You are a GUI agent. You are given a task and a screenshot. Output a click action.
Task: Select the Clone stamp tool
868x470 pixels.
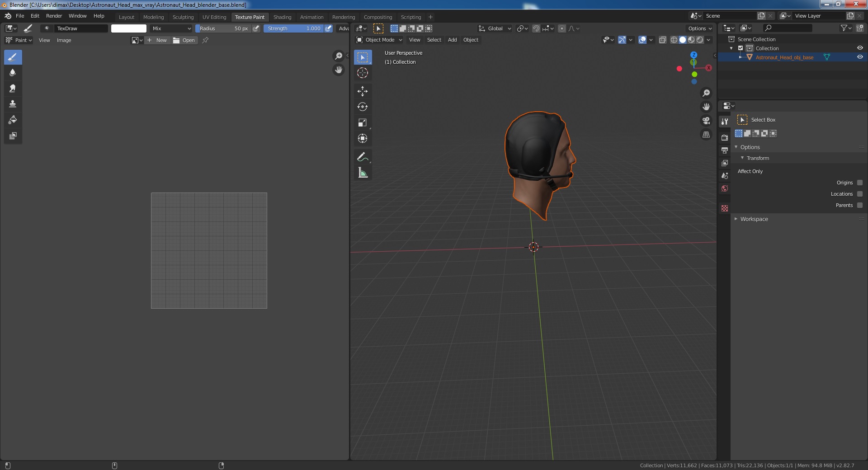point(13,104)
